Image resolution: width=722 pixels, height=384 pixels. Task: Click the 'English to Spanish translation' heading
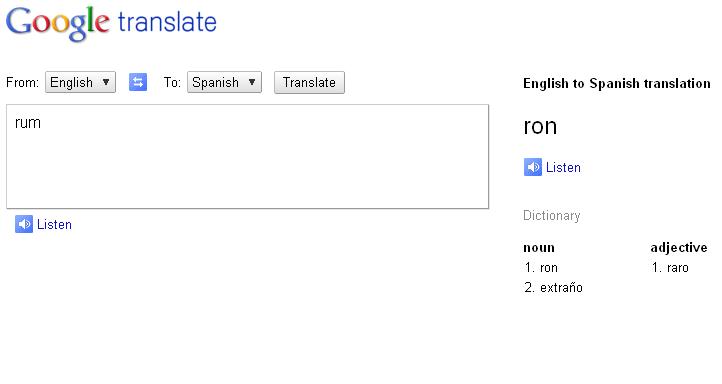point(617,83)
